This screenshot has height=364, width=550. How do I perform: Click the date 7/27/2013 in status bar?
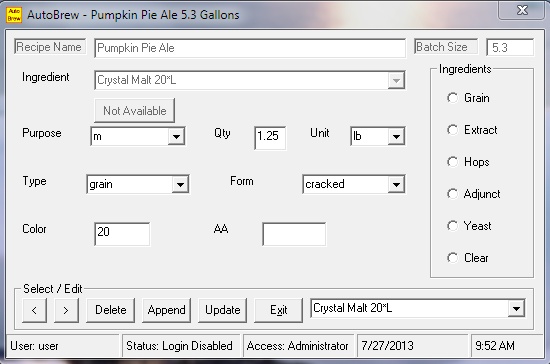(x=412, y=346)
